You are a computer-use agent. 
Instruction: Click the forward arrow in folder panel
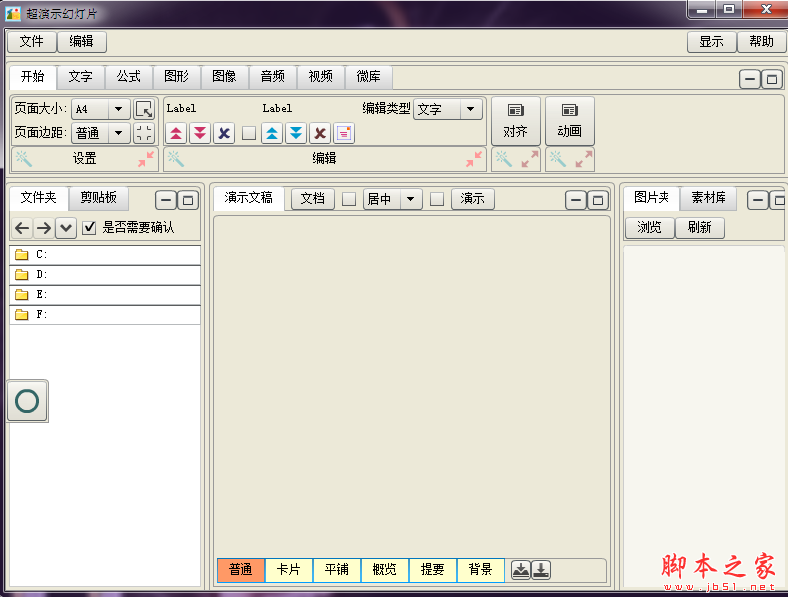tap(44, 228)
